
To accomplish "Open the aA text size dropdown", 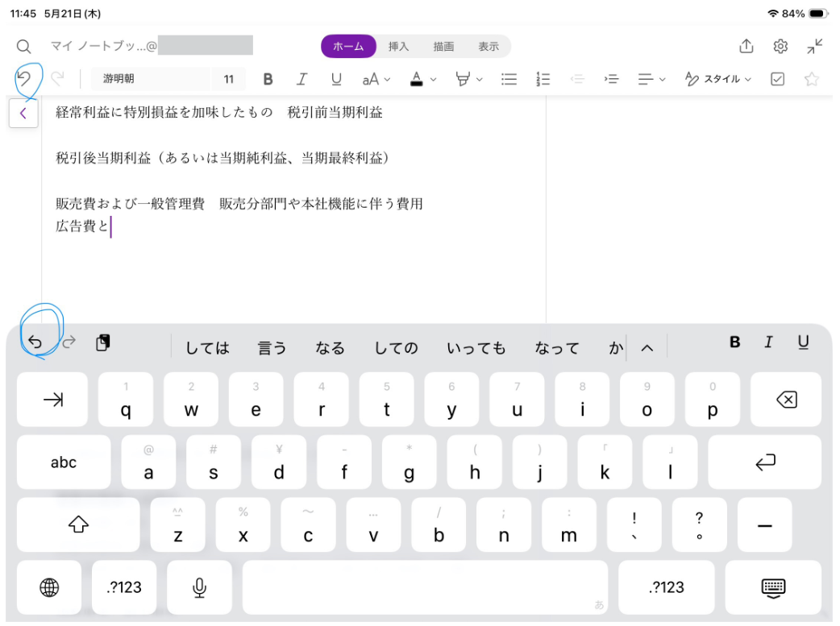I will pyautogui.click(x=376, y=79).
